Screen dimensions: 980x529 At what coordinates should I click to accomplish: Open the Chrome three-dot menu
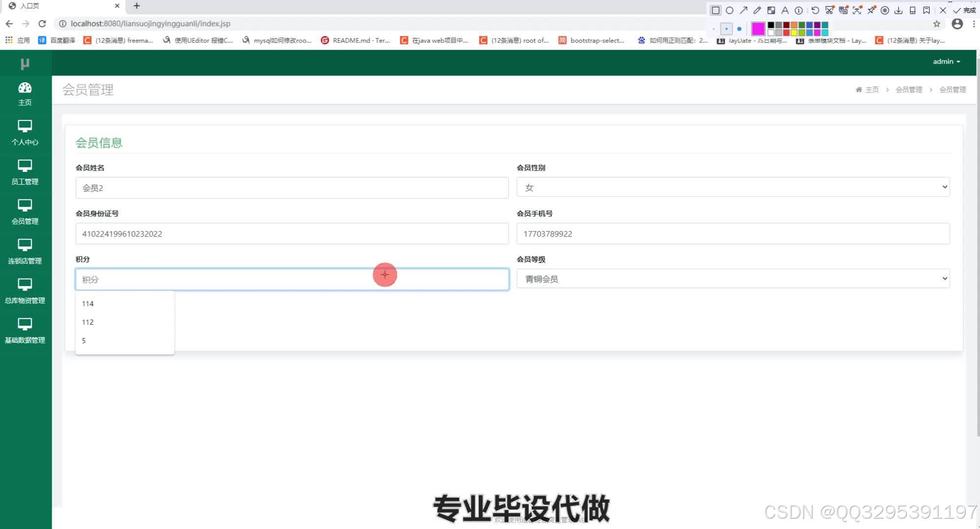click(974, 24)
